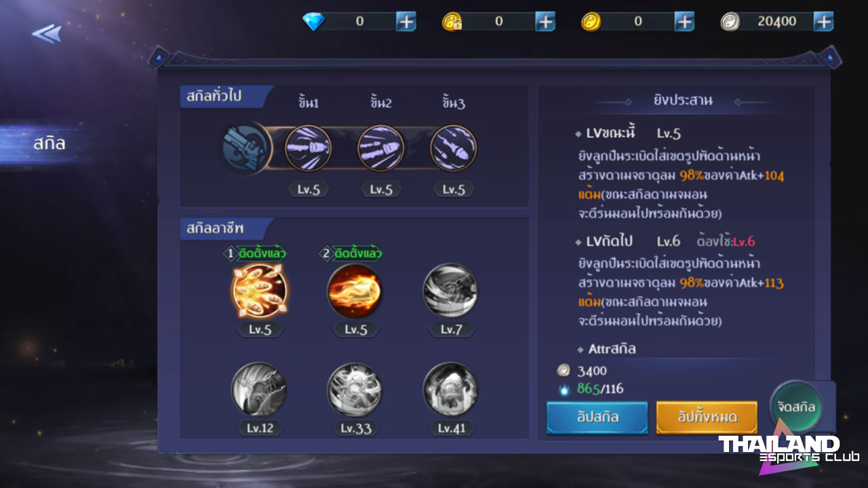Viewport: 868px width, 488px height.
Task: Open the สกิล tab on the left
Action: pyautogui.click(x=50, y=144)
